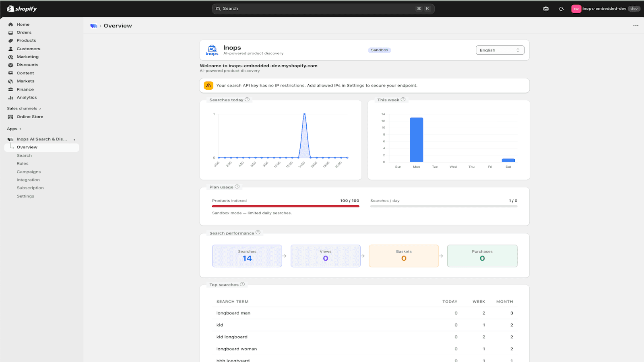Click the top Search input field
This screenshot has height=362, width=644.
323,9
